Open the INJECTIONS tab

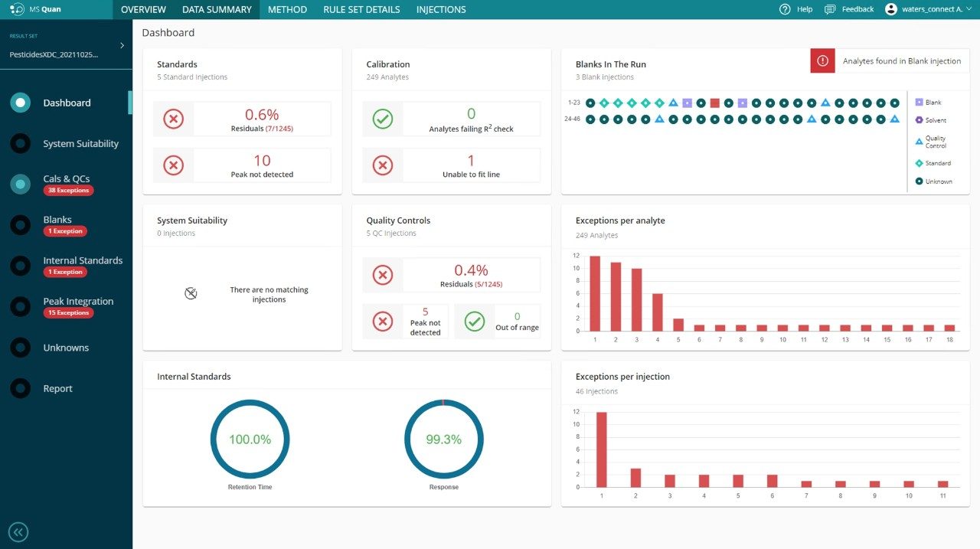[x=440, y=9]
